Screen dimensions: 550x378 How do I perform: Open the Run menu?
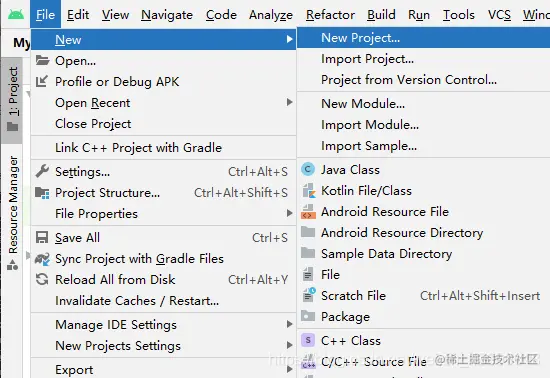pos(419,15)
